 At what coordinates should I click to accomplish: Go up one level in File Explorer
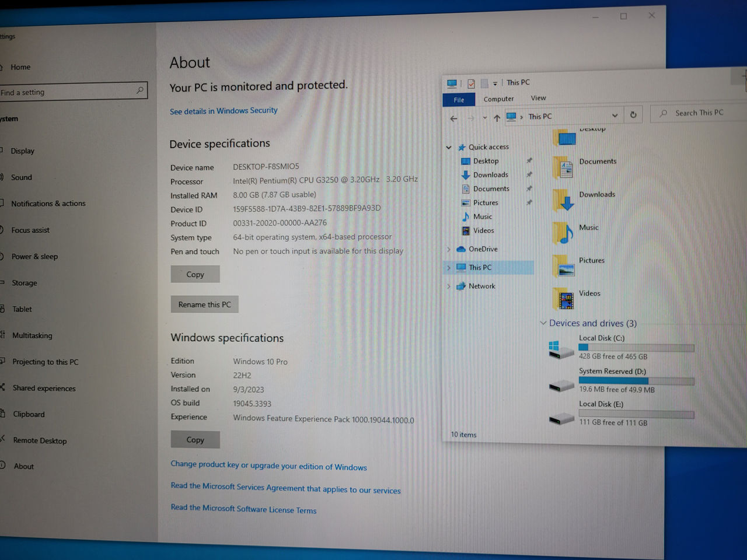point(497,118)
